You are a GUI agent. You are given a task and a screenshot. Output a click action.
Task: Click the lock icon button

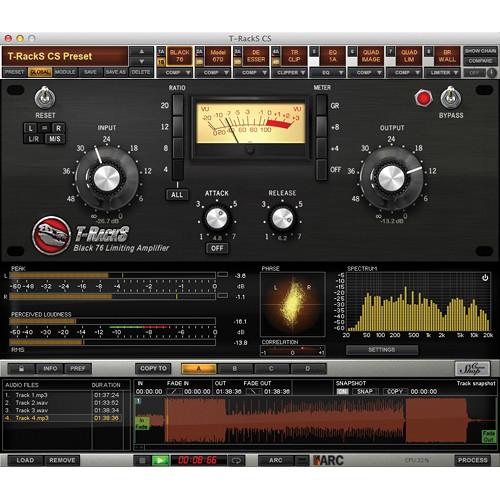point(21,369)
